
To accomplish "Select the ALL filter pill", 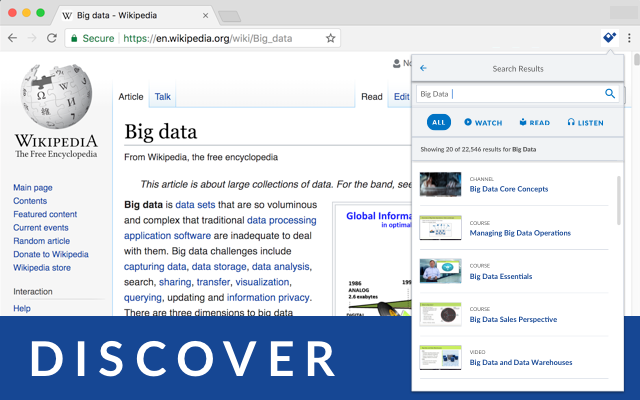I will tap(439, 122).
